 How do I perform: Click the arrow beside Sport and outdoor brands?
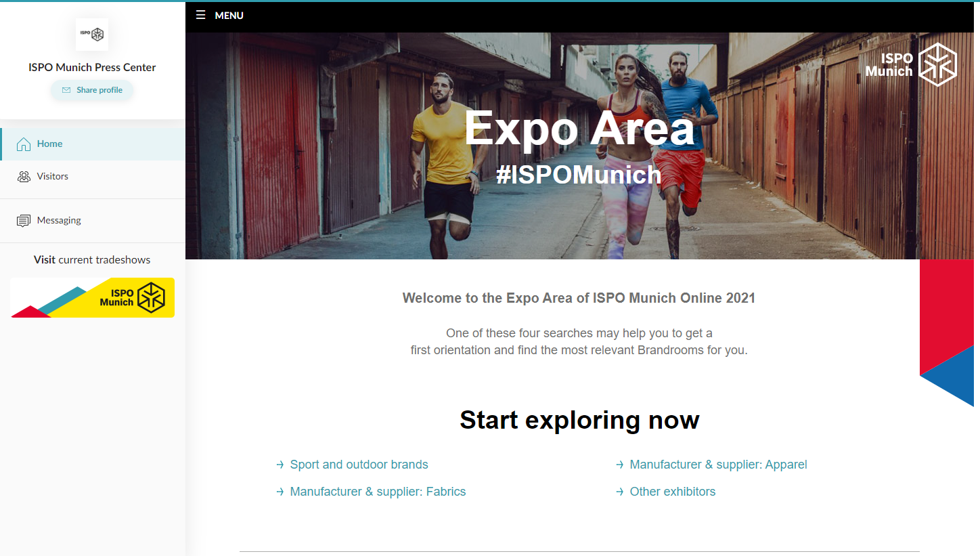[280, 465]
